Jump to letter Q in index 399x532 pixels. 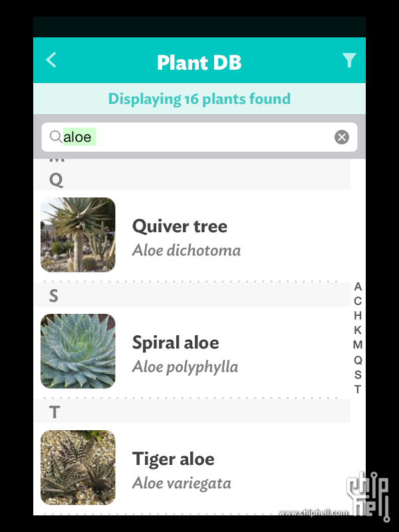(358, 360)
